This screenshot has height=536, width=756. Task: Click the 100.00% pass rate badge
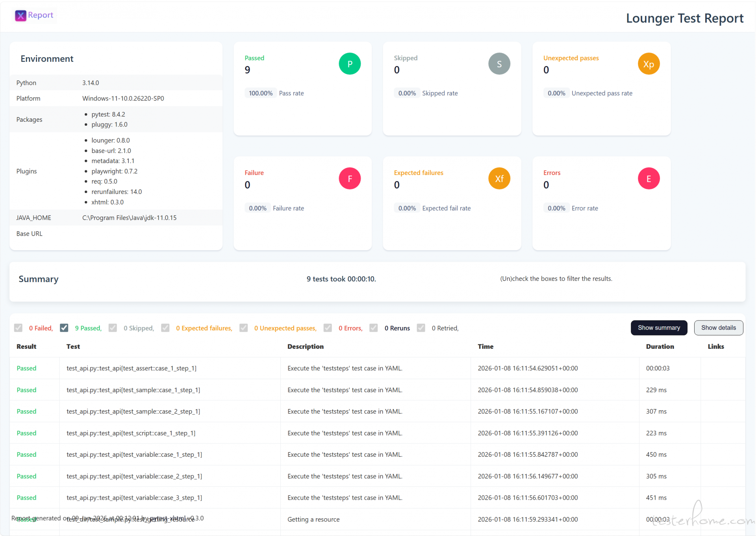click(260, 93)
